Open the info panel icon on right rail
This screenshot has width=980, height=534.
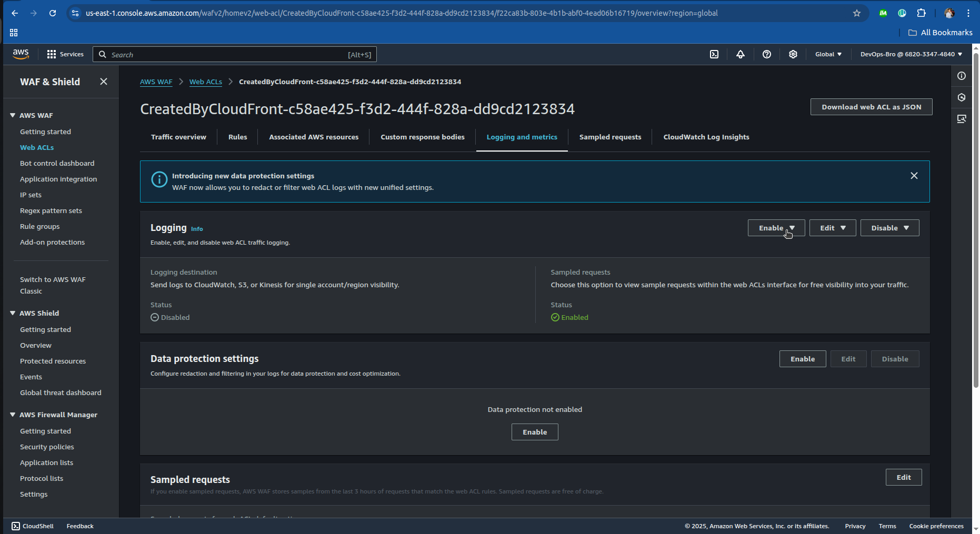point(962,76)
